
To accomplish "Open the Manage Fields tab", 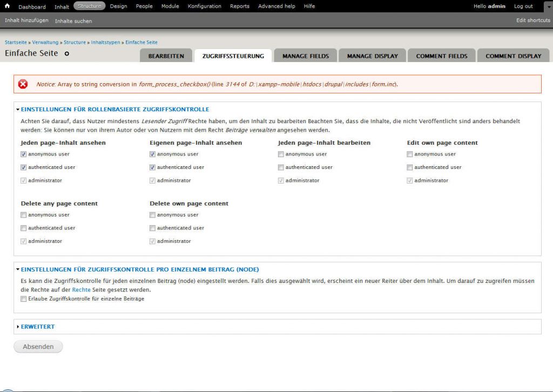I will (306, 56).
